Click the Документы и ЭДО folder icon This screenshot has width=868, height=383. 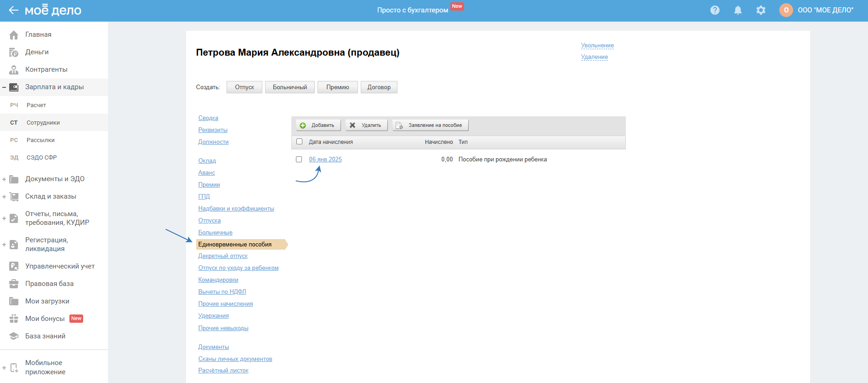point(14,179)
